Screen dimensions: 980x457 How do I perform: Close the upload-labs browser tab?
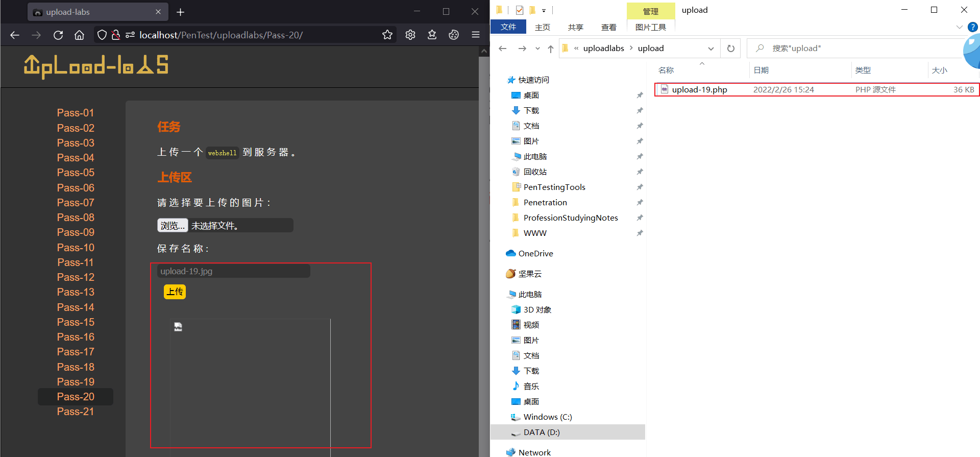(158, 12)
